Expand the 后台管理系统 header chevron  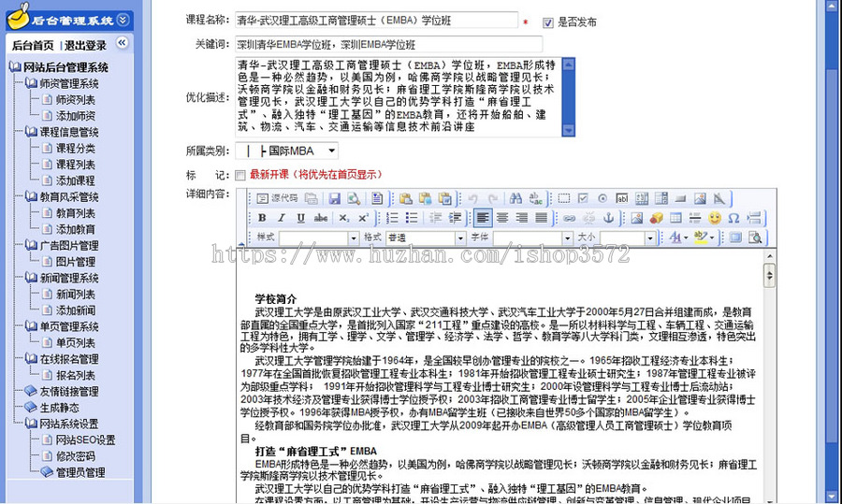[123, 20]
